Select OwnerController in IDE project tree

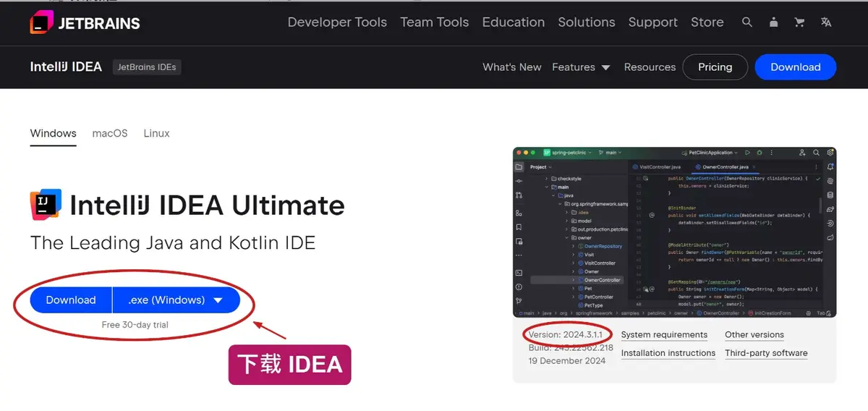(576, 280)
